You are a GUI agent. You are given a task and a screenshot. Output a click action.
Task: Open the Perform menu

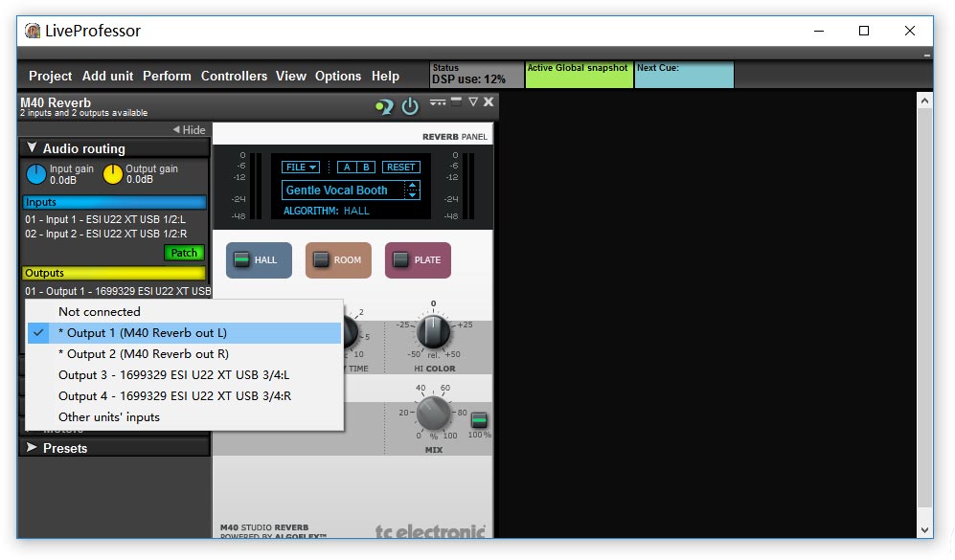[x=167, y=76]
